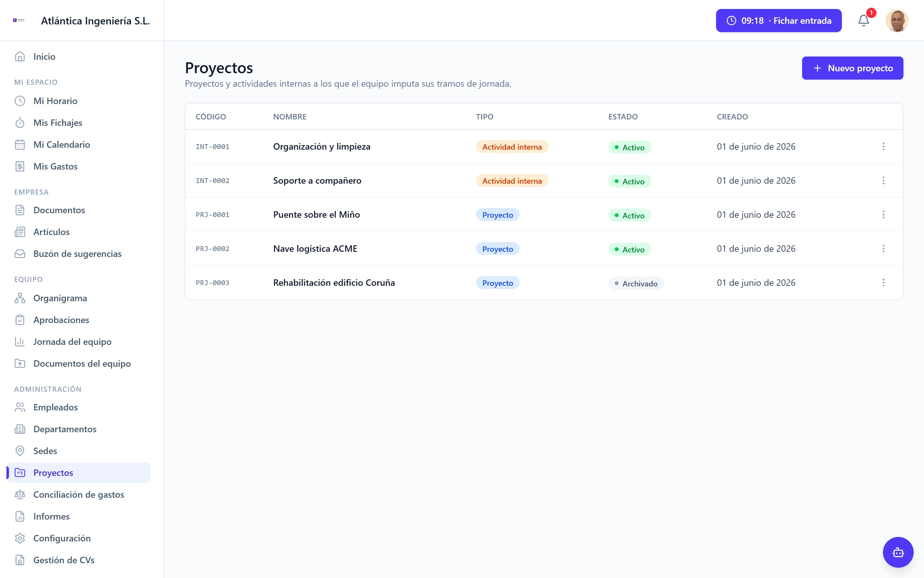Open Mi Horario clock icon
This screenshot has width=924, height=578.
point(20,101)
